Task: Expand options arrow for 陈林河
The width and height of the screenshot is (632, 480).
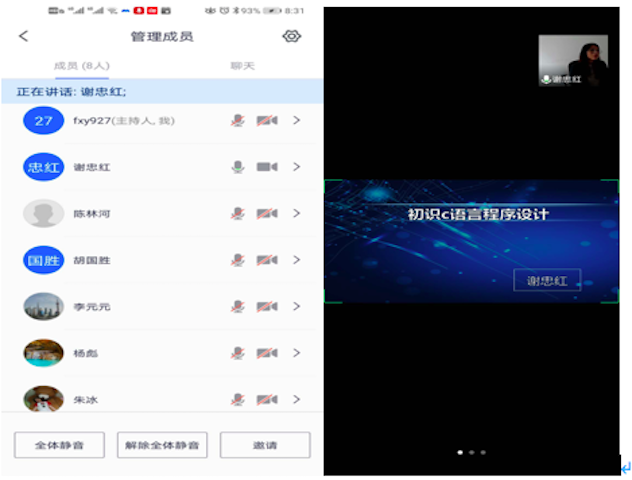Action: 296,213
